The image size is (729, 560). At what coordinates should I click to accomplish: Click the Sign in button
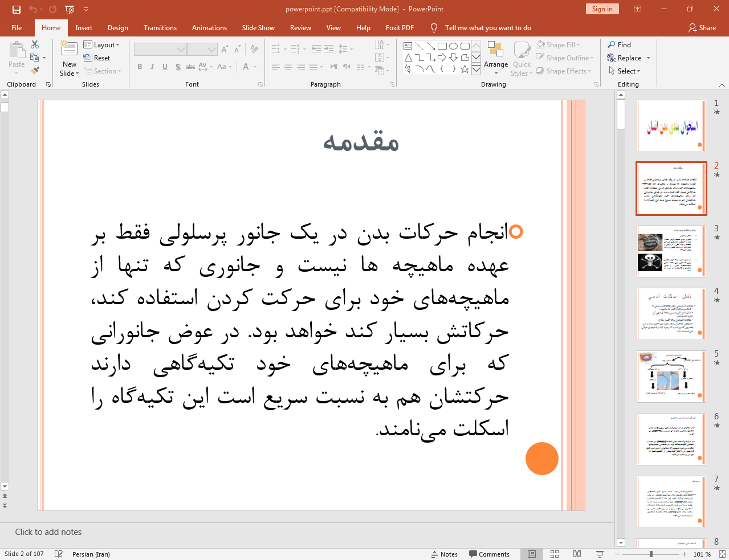click(602, 9)
